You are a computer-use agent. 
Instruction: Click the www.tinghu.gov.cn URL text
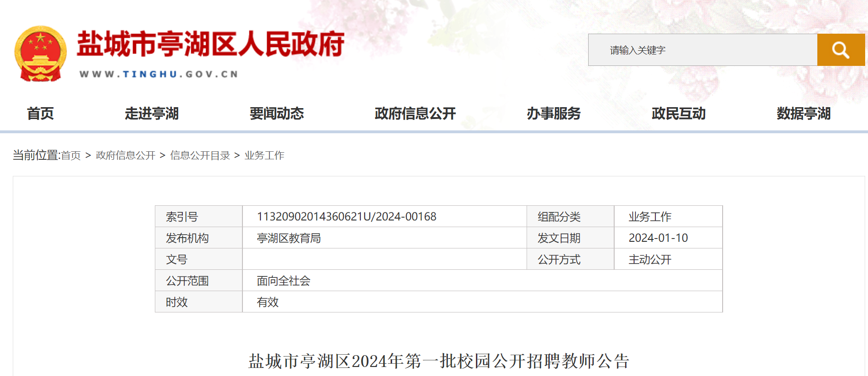[159, 74]
